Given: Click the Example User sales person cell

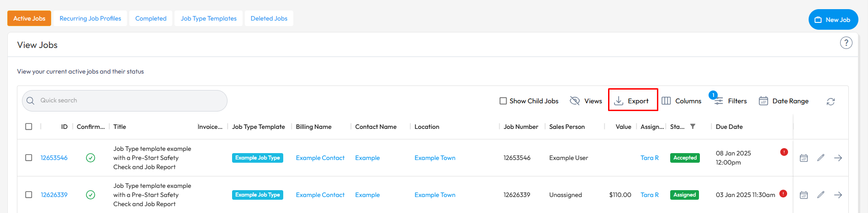Looking at the screenshot, I should click(569, 158).
